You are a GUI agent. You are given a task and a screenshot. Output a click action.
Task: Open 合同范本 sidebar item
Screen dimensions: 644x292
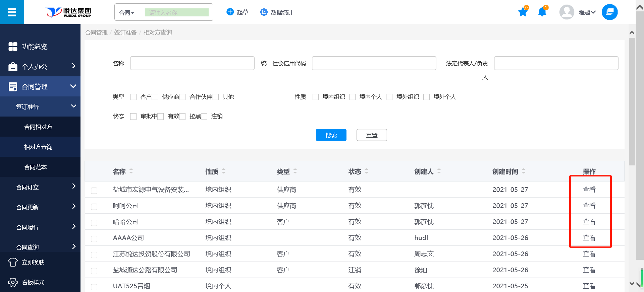coord(36,167)
